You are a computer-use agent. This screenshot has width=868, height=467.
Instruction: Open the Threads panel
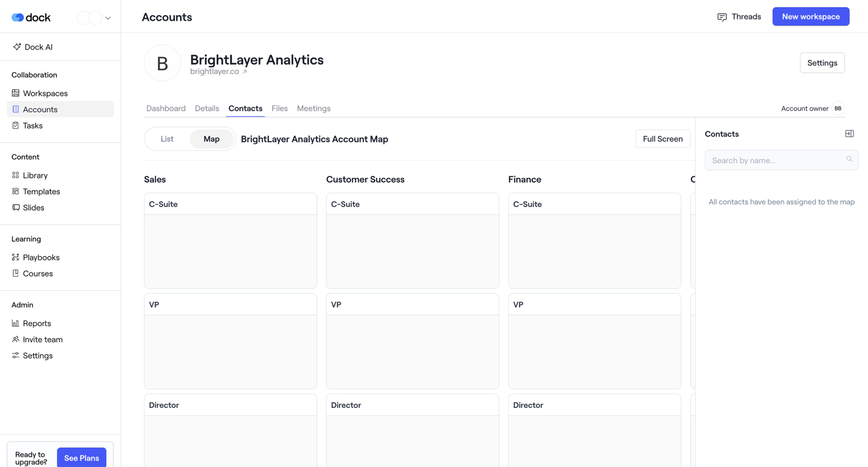[739, 17]
